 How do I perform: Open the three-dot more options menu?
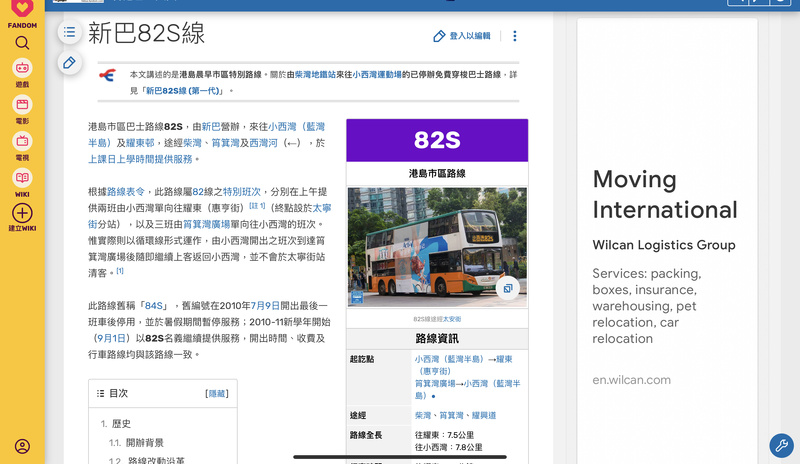tap(514, 36)
